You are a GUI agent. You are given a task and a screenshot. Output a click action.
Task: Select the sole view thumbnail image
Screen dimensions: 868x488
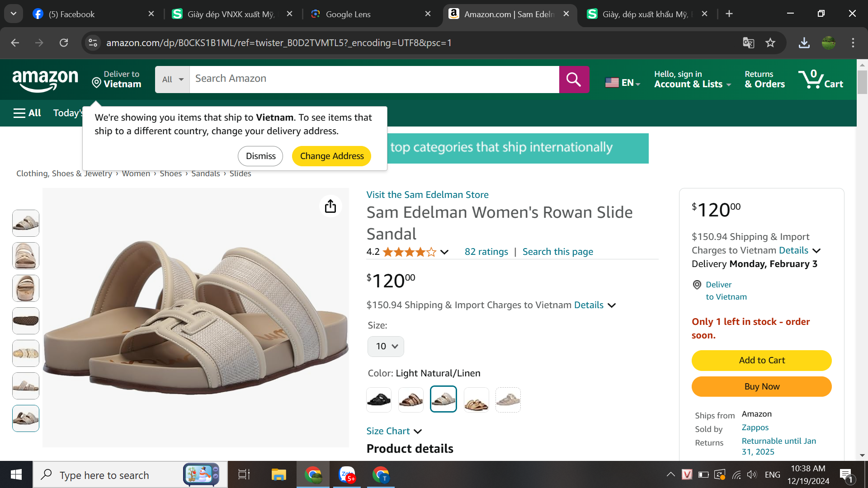click(26, 321)
